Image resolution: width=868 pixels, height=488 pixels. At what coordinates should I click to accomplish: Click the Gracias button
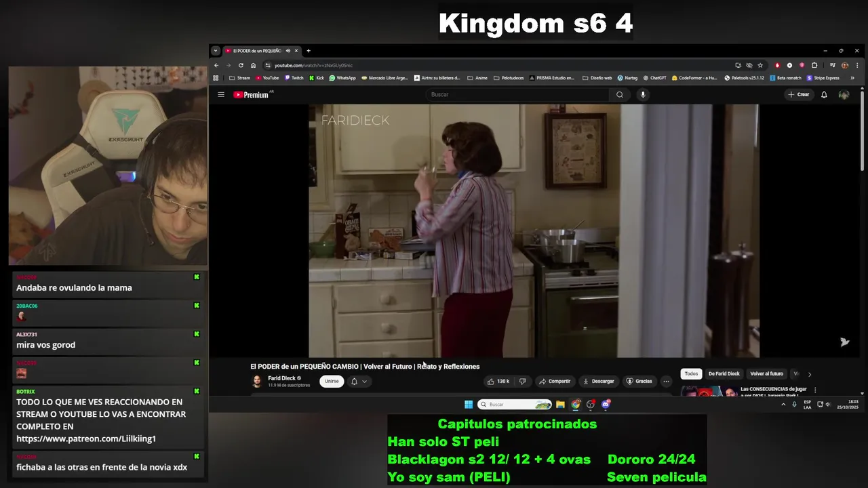pos(639,382)
